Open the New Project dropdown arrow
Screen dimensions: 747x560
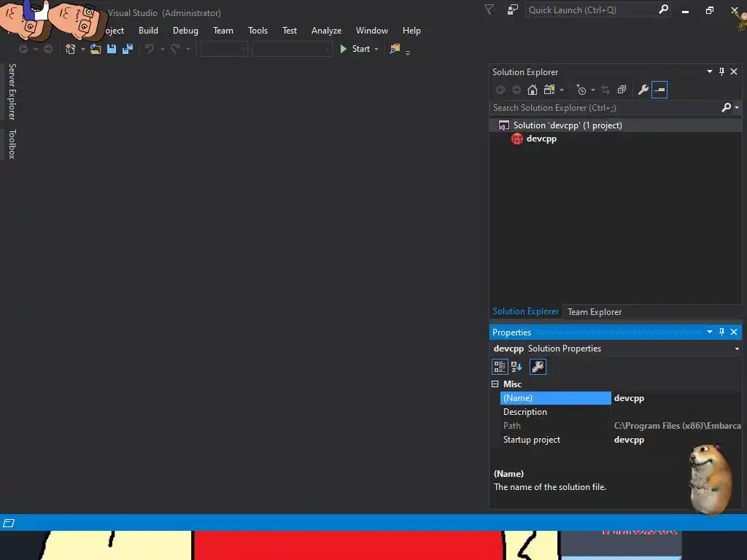click(x=83, y=49)
